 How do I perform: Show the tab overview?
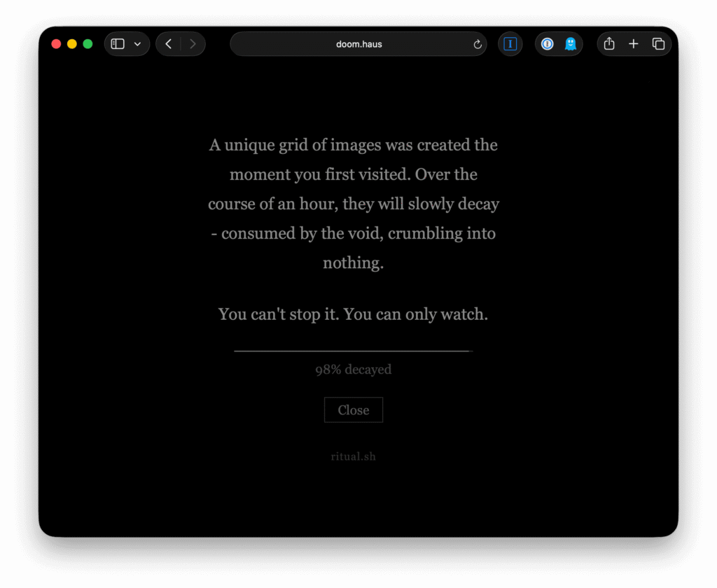pos(658,44)
